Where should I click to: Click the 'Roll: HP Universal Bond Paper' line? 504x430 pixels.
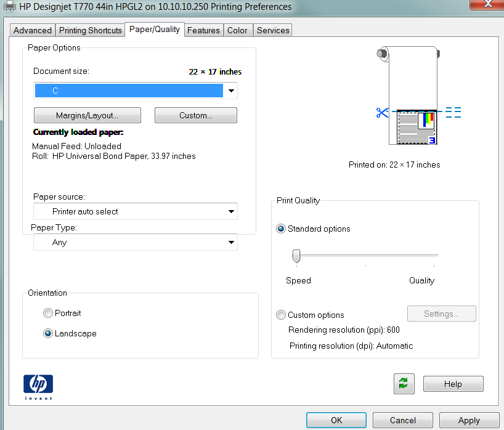114,156
